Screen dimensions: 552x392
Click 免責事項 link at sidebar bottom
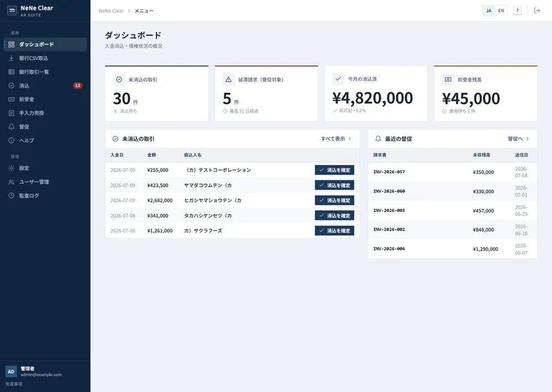click(14, 384)
